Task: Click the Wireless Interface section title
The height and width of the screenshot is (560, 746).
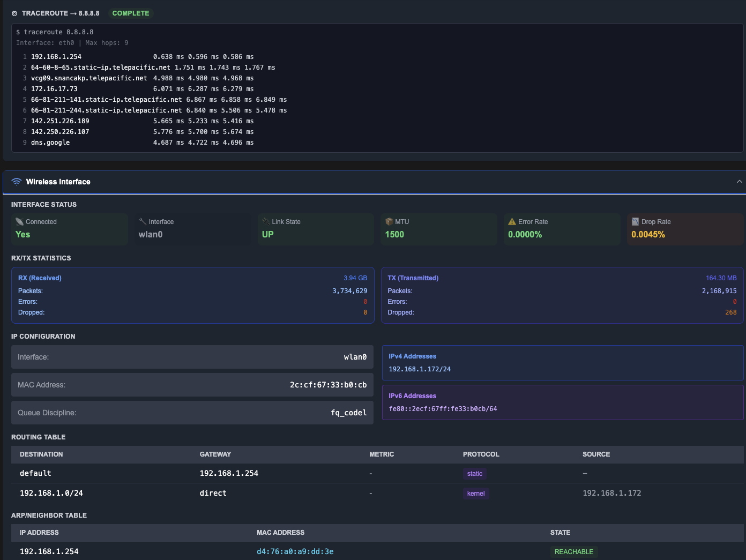Action: 58,182
